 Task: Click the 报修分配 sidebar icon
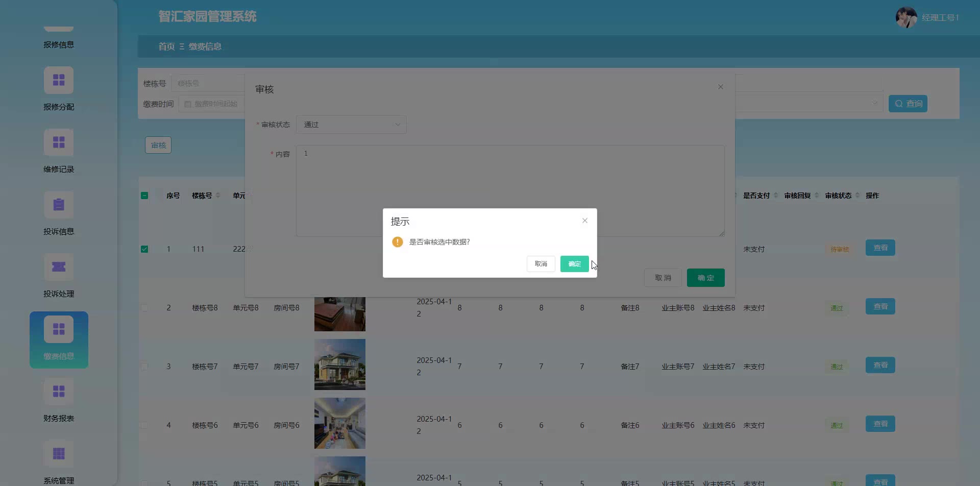tap(59, 81)
